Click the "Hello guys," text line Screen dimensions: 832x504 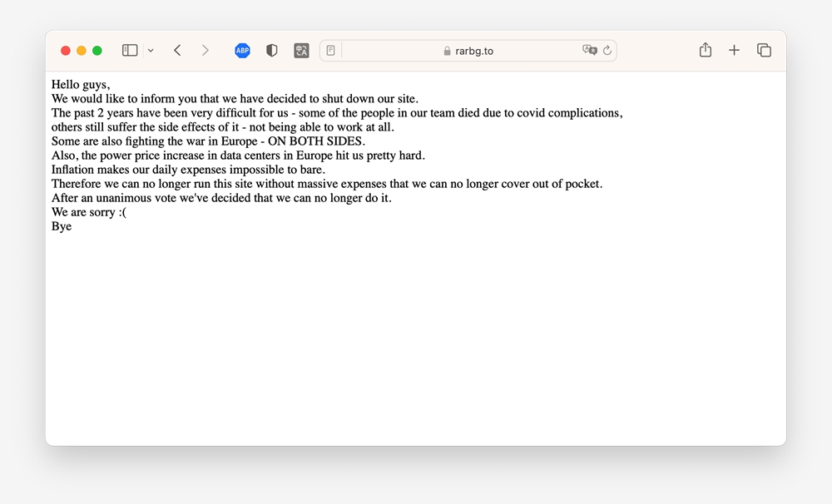click(x=81, y=84)
